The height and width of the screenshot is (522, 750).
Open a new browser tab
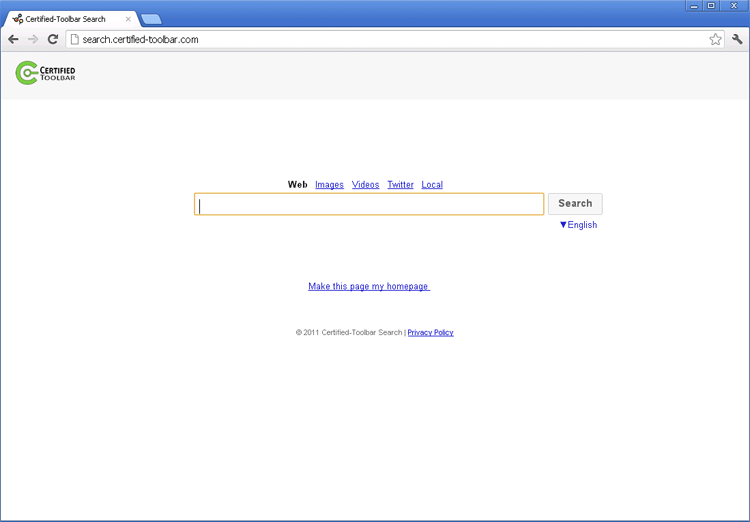151,19
